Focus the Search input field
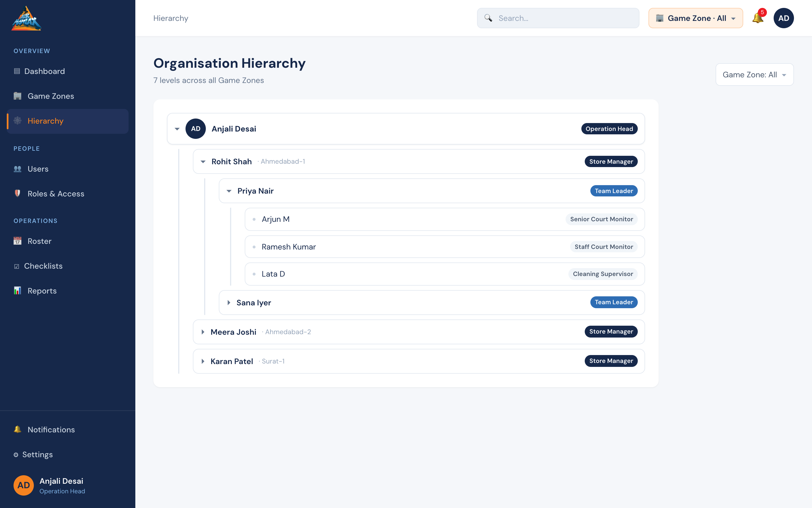Screen dimensions: 812x508 click(x=558, y=18)
